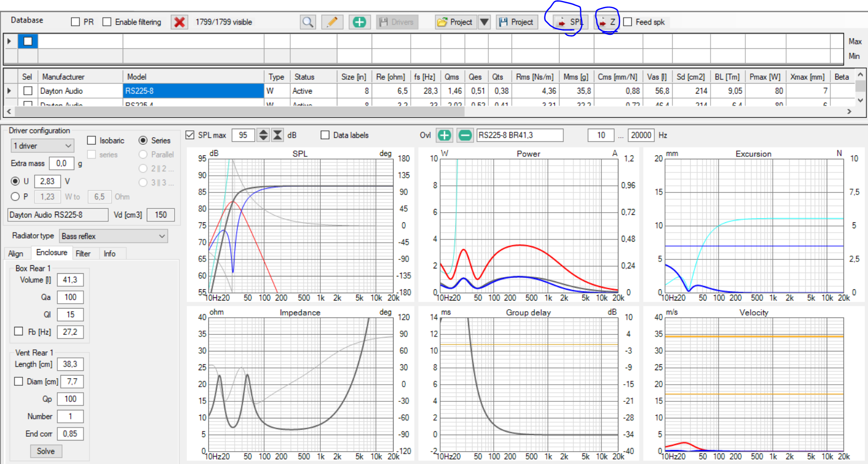Uncheck the SPL max checkbox
The image size is (868, 464).
tap(190, 135)
